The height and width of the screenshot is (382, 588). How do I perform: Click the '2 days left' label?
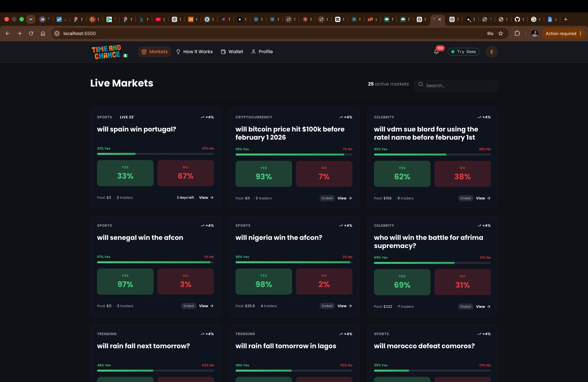coord(185,197)
